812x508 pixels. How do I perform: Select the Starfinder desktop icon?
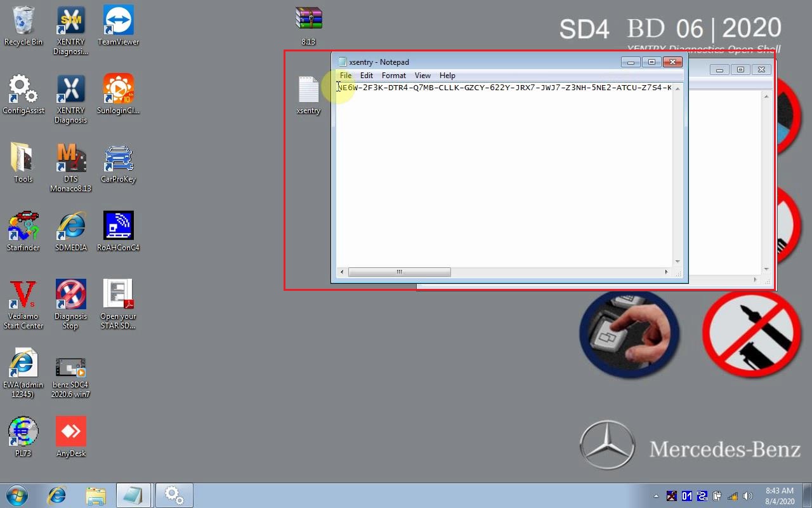point(23,232)
